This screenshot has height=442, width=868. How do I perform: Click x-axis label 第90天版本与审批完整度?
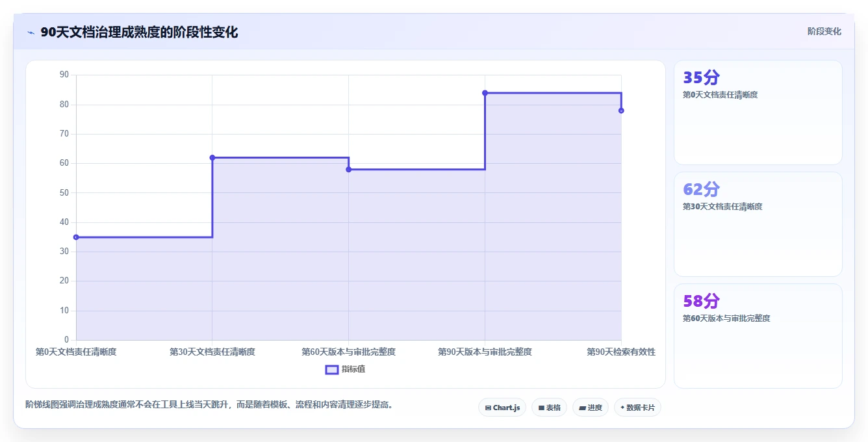point(485,352)
